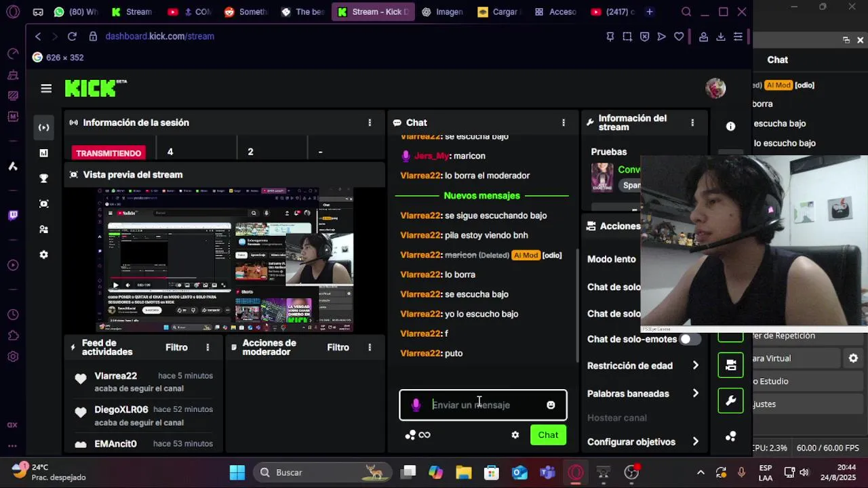Open chat settings gear below message box

point(515,435)
